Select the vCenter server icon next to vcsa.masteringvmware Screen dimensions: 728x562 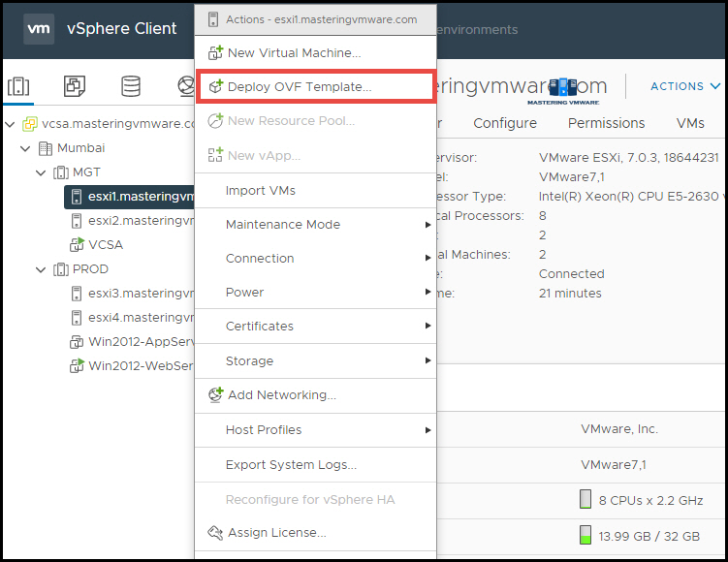point(30,124)
